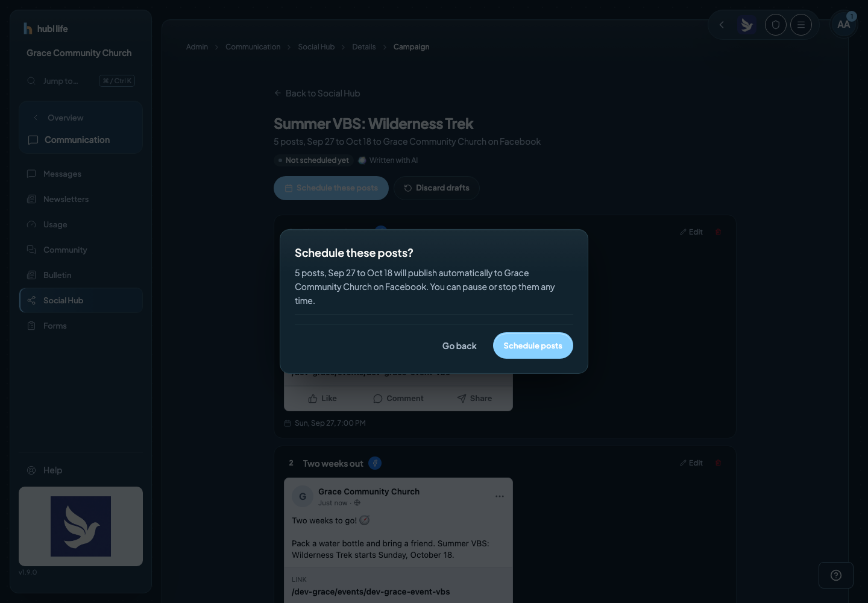
Task: Click the dove logo thumbnail in the sidebar
Action: [x=81, y=526]
